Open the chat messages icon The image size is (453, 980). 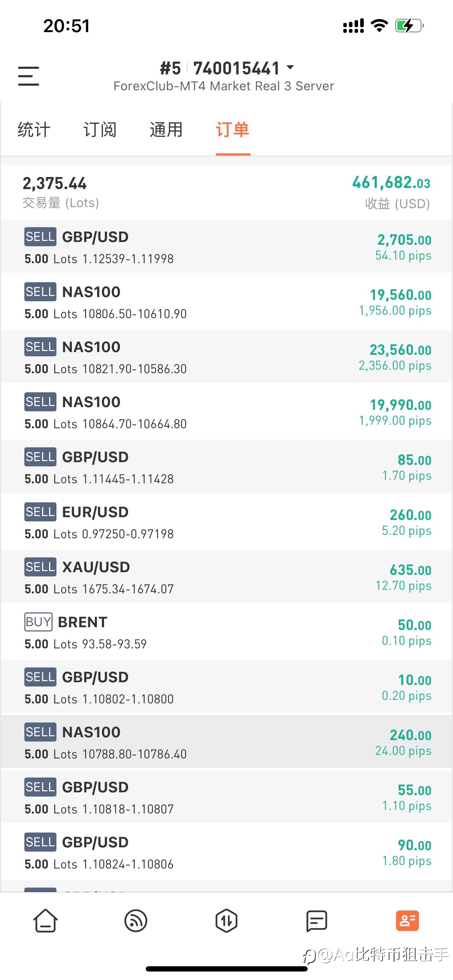pos(316,921)
